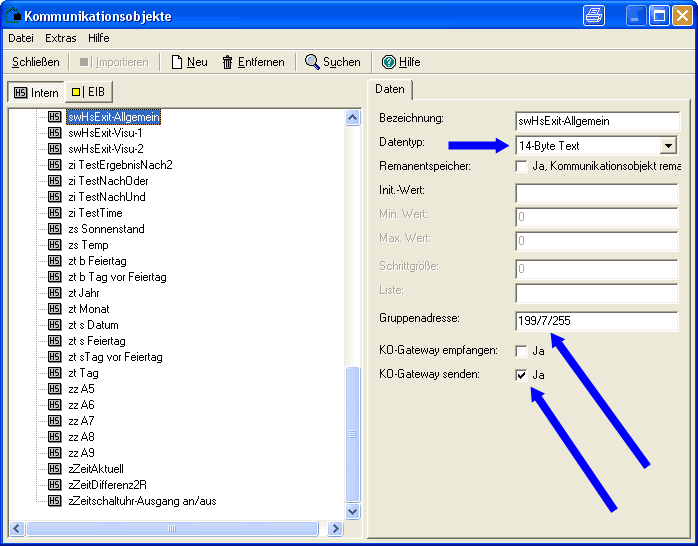Screen dimensions: 698x546
Task: Click HS icon beside zZeitAktuell
Action: pos(55,469)
